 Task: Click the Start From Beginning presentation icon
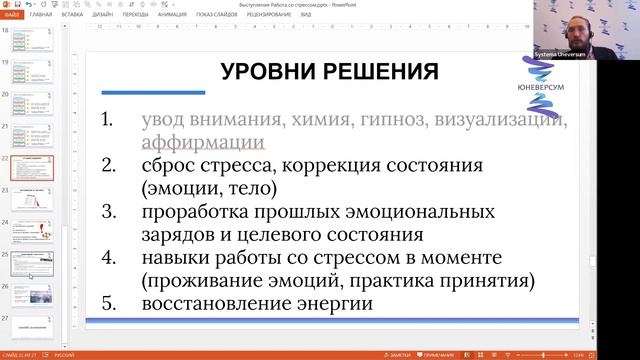click(55, 4)
